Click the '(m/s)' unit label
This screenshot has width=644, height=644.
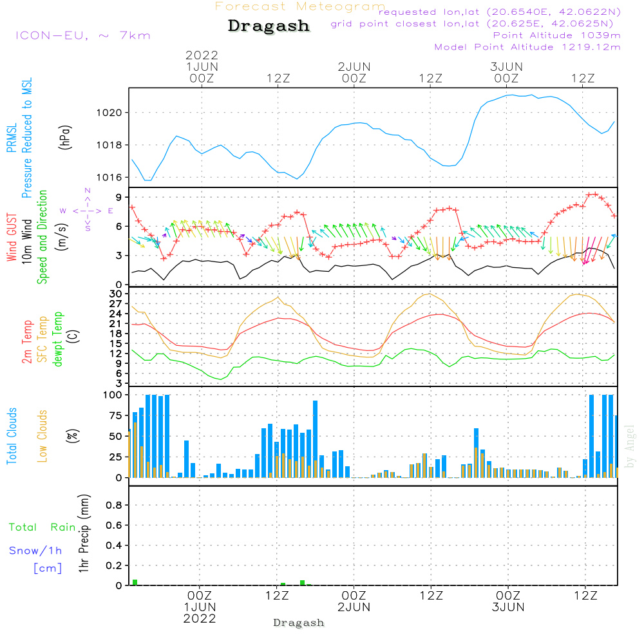tap(62, 237)
